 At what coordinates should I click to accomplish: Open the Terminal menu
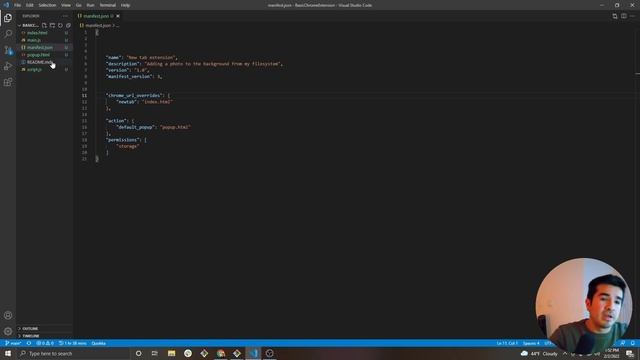pyautogui.click(x=107, y=5)
